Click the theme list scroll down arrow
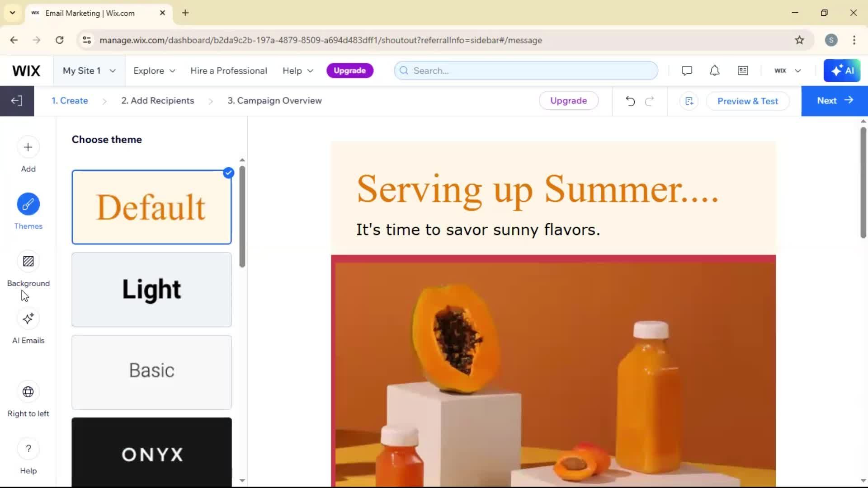The image size is (868, 488). 242,480
